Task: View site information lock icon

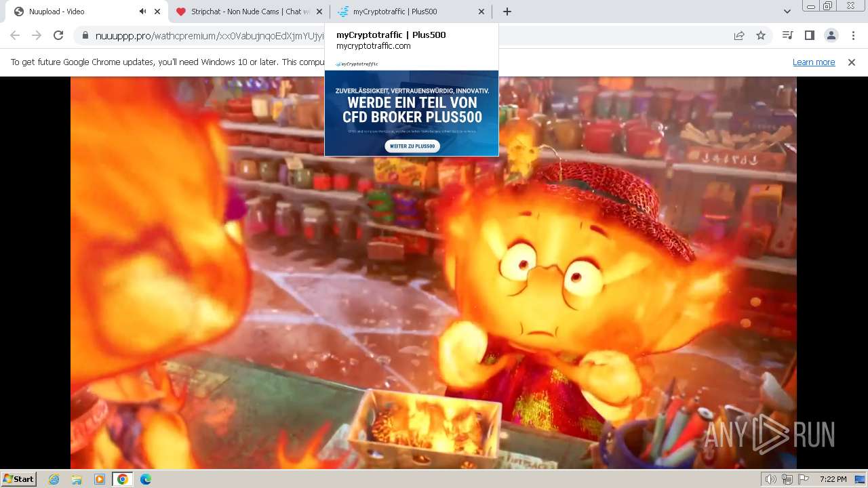Action: (85, 36)
